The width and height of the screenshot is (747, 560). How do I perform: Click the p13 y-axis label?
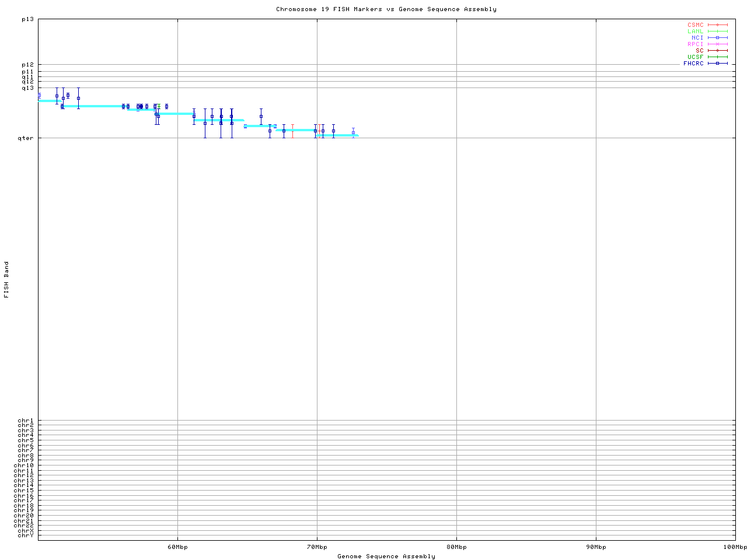point(27,19)
